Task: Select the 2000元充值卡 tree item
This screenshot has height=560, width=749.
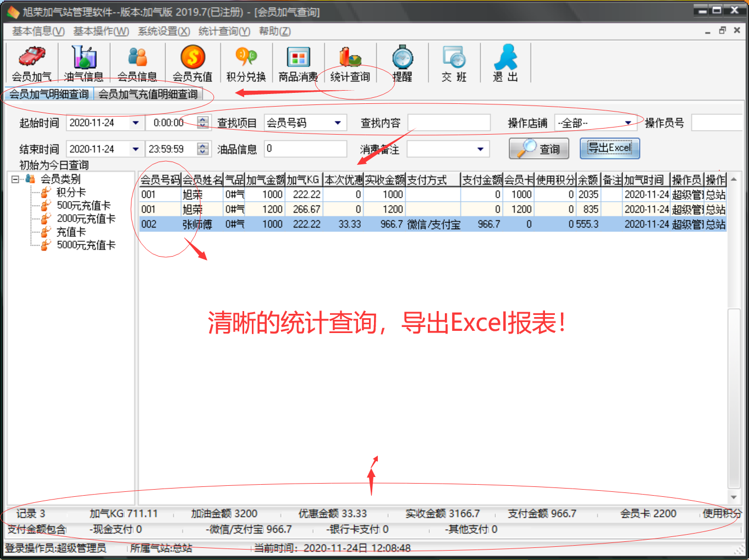Action: [85, 218]
